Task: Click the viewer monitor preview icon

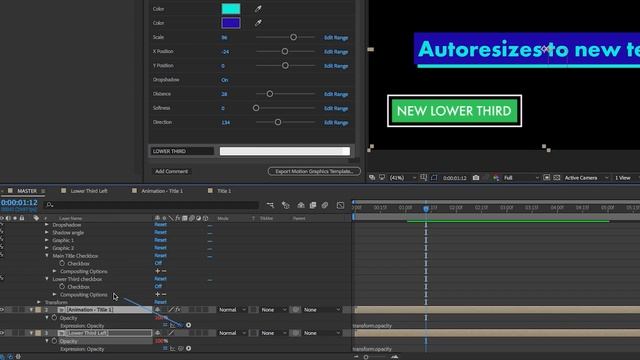Action: tap(382, 178)
